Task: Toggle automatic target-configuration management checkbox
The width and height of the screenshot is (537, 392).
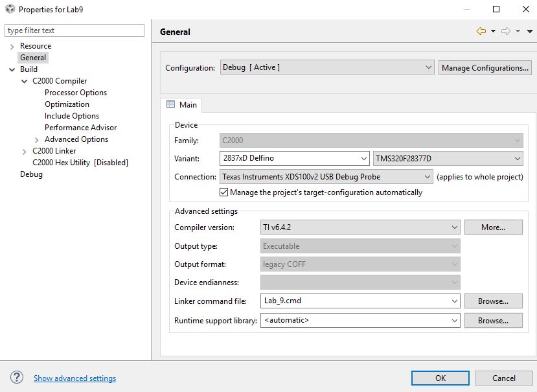Action: click(x=224, y=192)
